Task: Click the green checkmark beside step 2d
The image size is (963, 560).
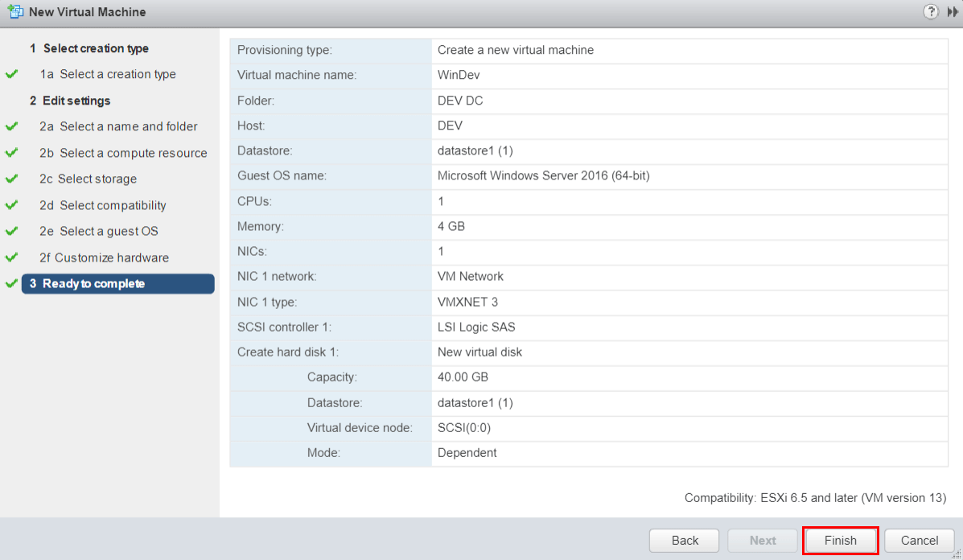Action: click(12, 205)
